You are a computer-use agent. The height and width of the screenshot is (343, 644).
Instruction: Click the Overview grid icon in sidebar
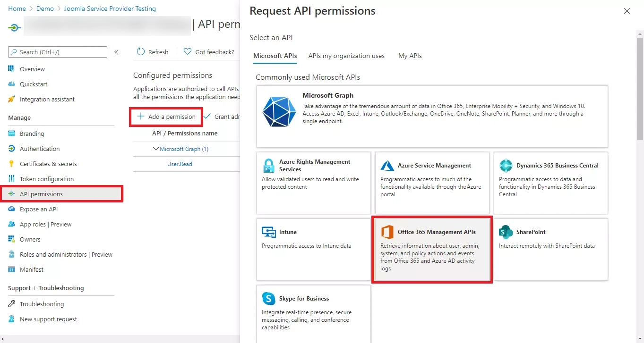pos(11,69)
